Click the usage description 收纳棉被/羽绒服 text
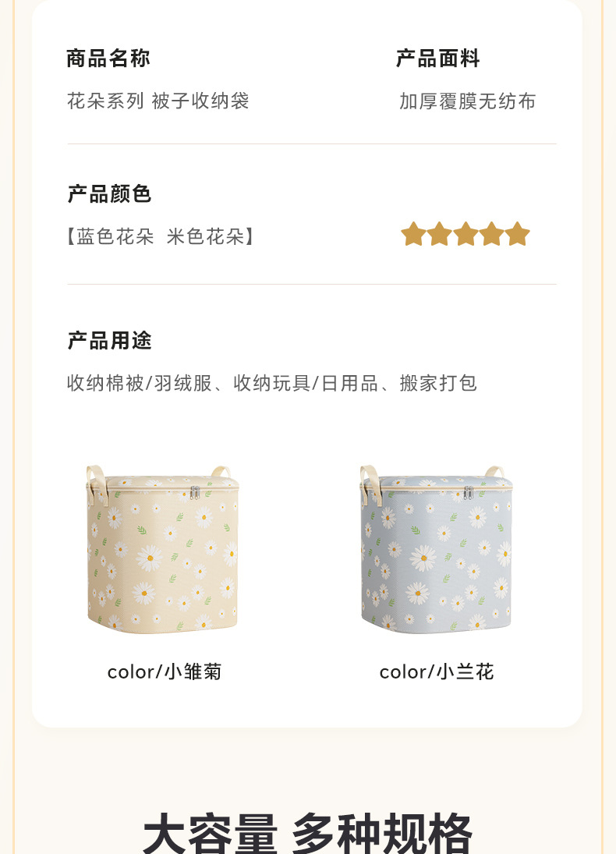Image resolution: width=616 pixels, height=854 pixels. point(140,383)
